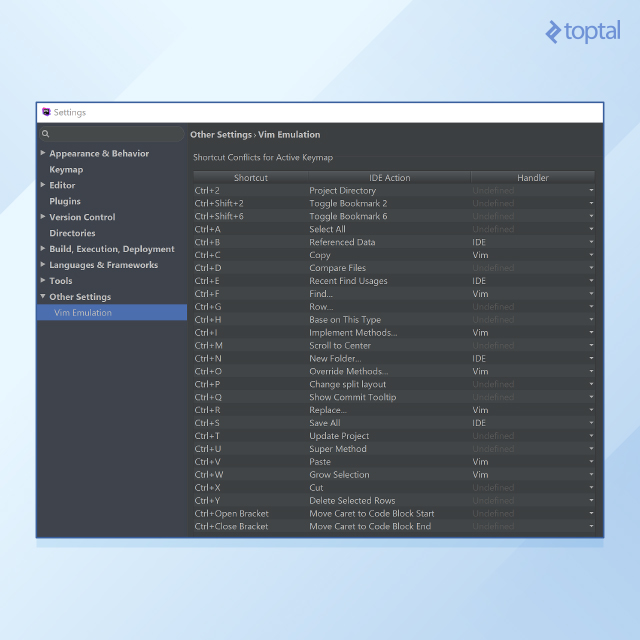Image resolution: width=640 pixels, height=640 pixels.
Task: Select Move Caret to Code Block End
Action: point(389,527)
